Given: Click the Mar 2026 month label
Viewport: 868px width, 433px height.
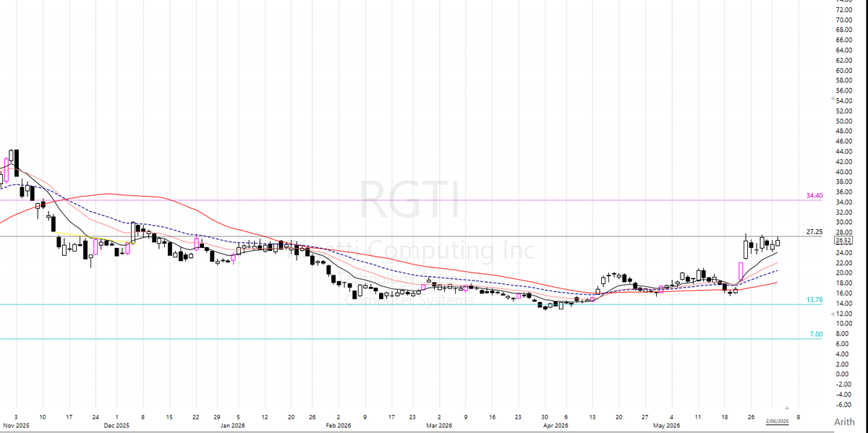Looking at the screenshot, I should tap(440, 426).
